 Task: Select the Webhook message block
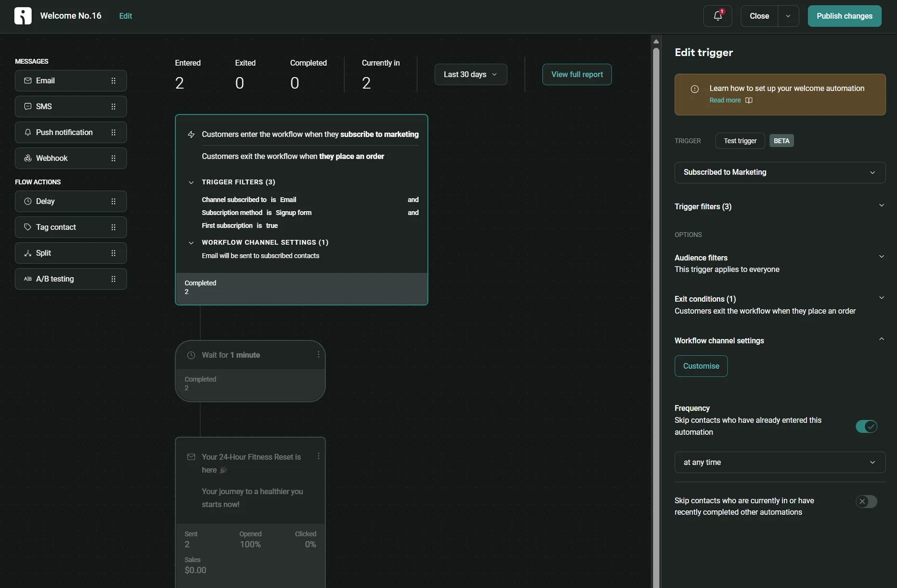[71, 158]
